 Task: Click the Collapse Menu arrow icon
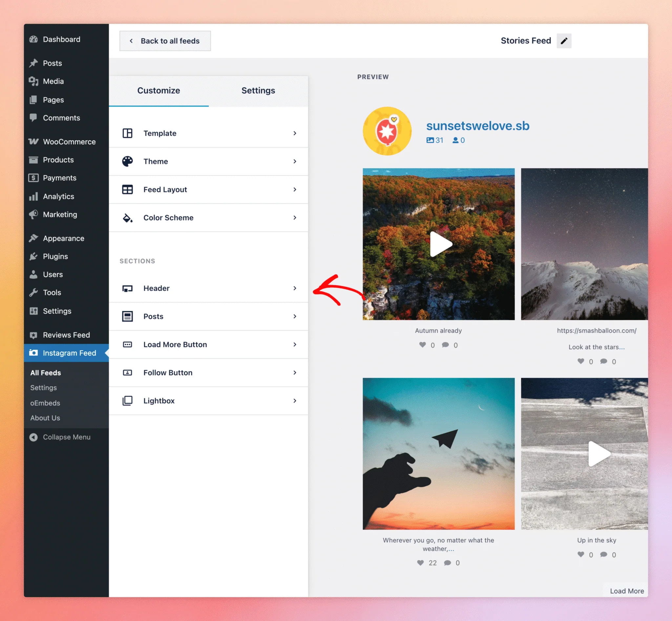(33, 437)
